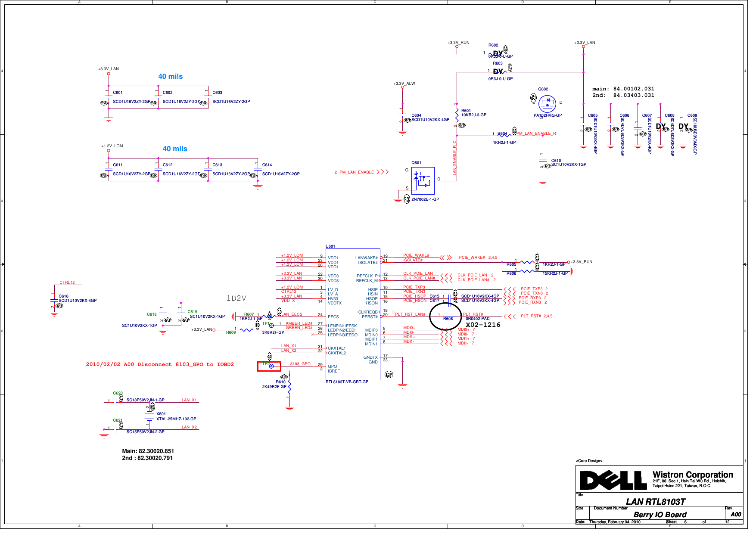Screen dimensions: 756x534
Task: Select the '2nd: 84.03403.031' text
Action: pos(623,95)
